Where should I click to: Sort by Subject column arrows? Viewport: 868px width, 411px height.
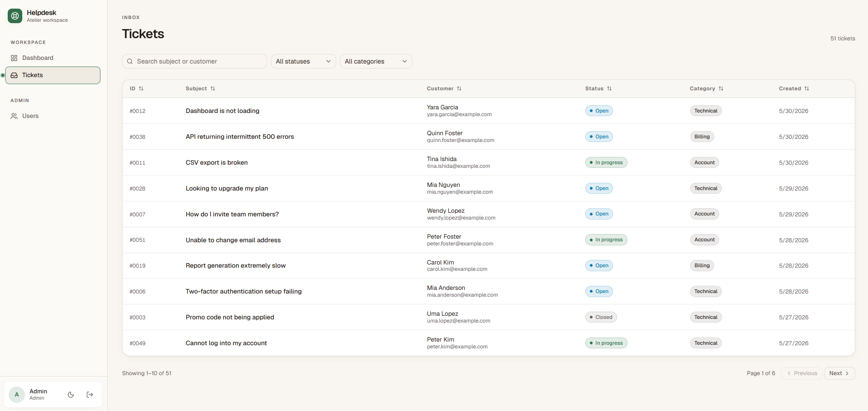213,88
